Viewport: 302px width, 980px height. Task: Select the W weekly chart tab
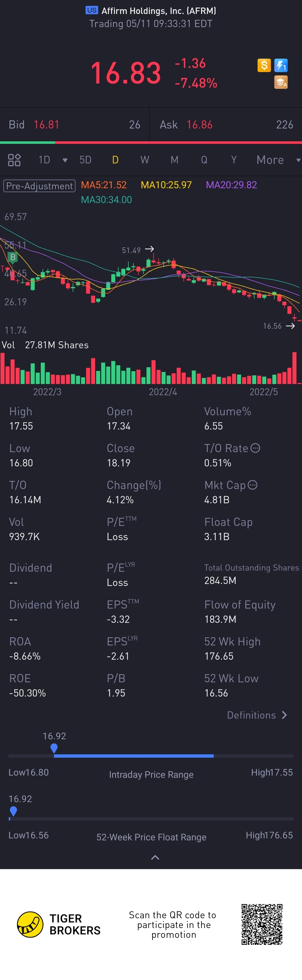click(x=145, y=160)
